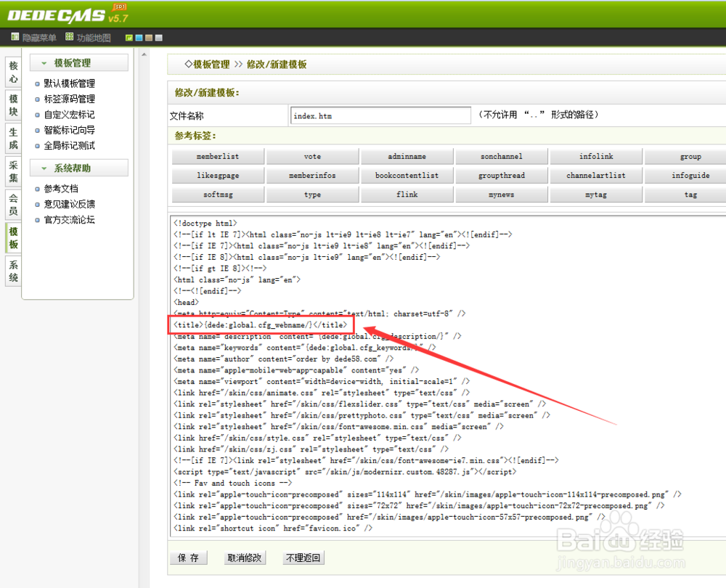Switch to the 模板 side tab
The width and height of the screenshot is (726, 588).
(x=13, y=238)
